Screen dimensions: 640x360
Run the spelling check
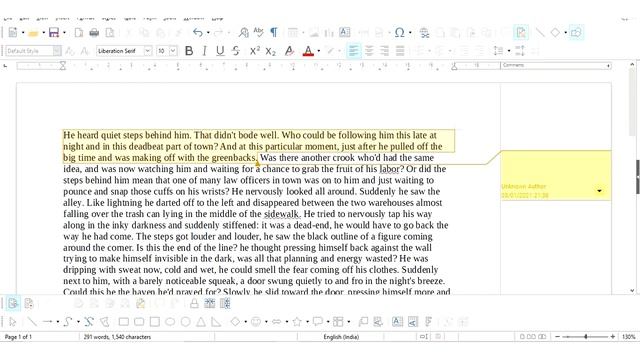(x=258, y=33)
